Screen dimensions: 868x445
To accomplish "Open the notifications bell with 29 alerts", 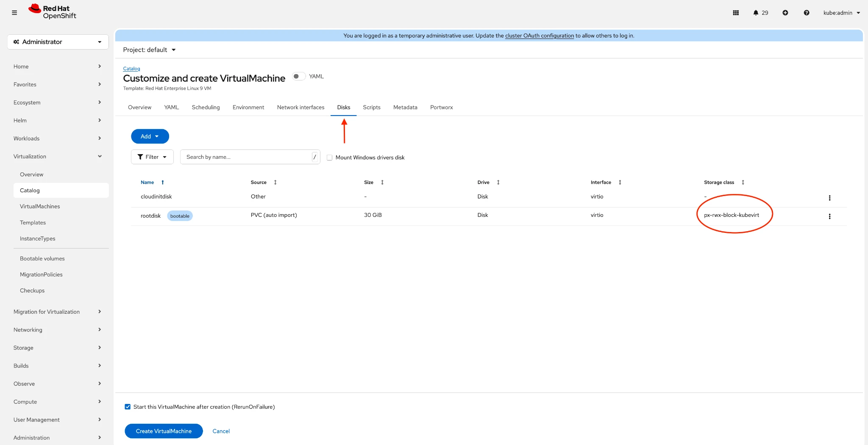I will (760, 13).
